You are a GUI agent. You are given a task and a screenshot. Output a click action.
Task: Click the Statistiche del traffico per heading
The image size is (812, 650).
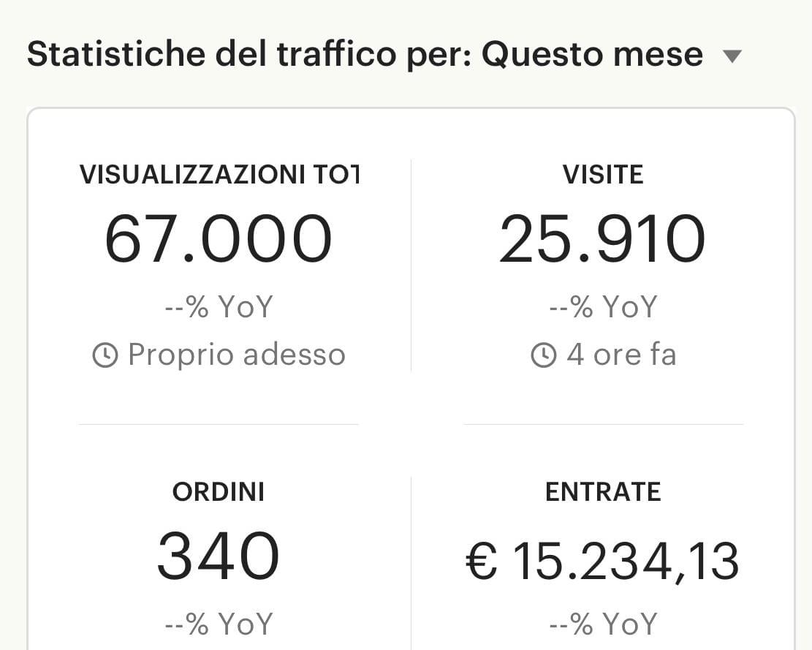point(249,54)
